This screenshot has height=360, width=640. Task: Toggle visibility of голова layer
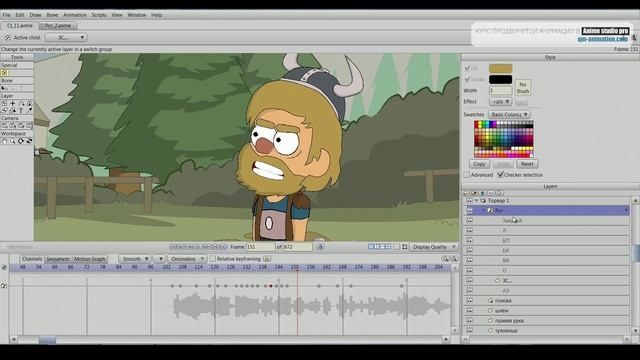469,300
